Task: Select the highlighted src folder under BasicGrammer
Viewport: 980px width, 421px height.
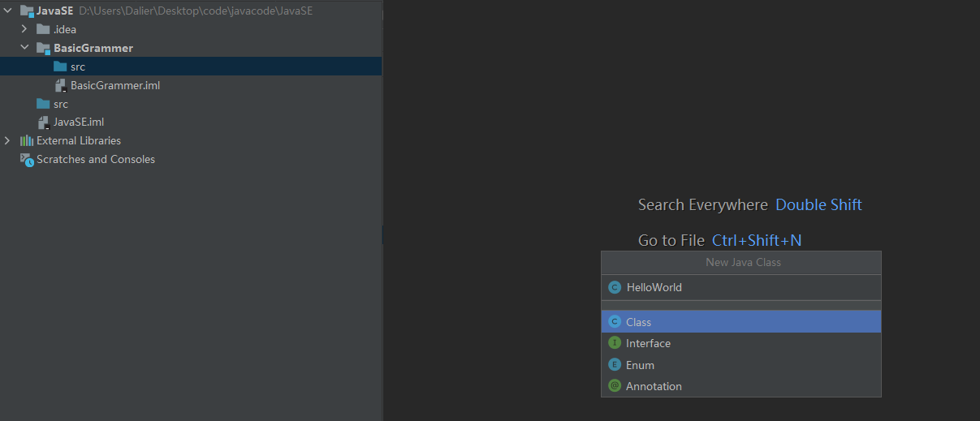Action: (x=77, y=67)
